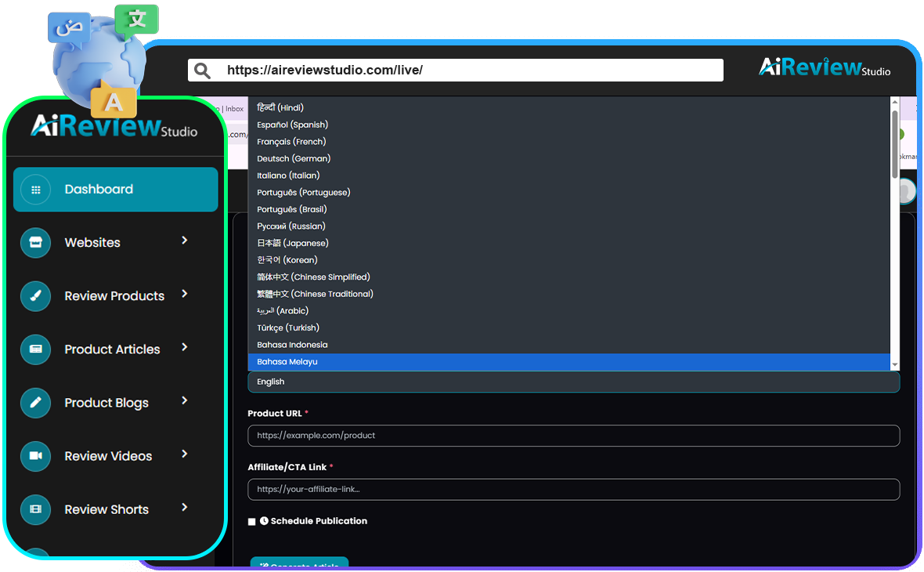Click the Product Blogs pencil icon
924x572 pixels.
pyautogui.click(x=35, y=403)
